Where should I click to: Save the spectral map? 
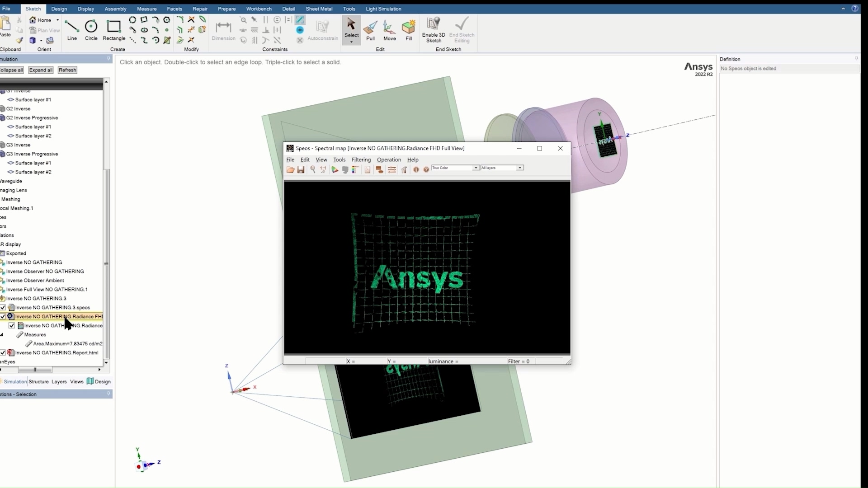[301, 169]
